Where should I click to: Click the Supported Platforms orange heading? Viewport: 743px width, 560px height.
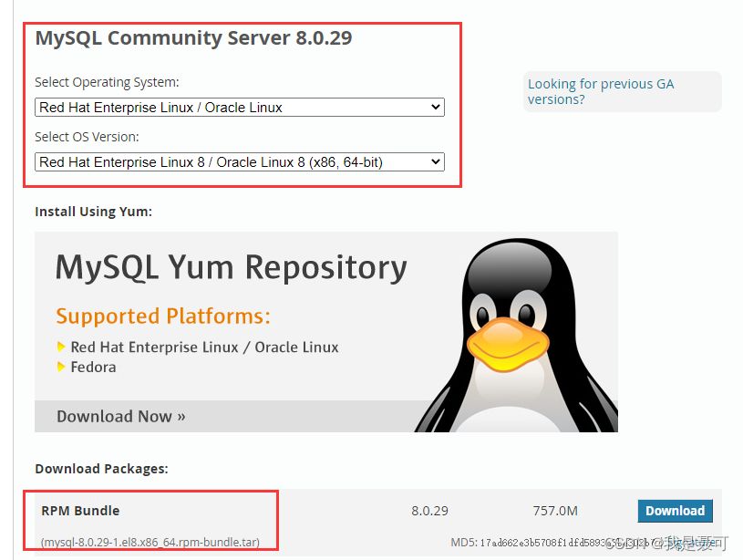163,316
